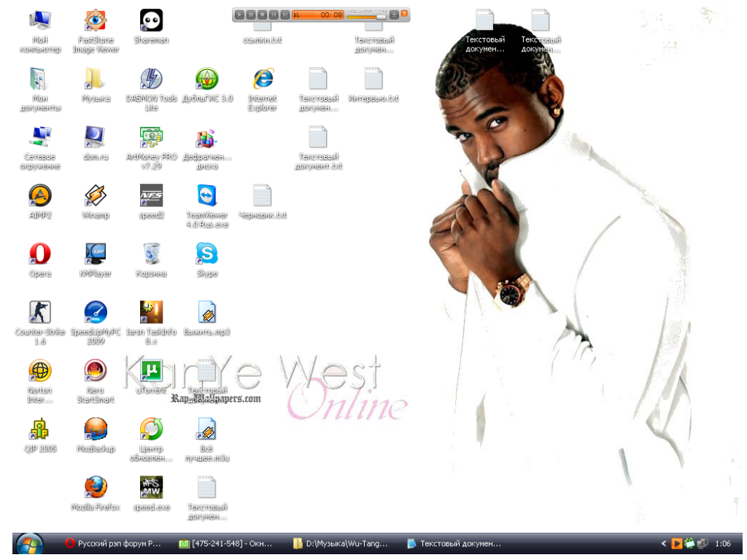This screenshot has height=560, width=747.
Task: Open Центр обновлен... shortcut
Action: (152, 440)
